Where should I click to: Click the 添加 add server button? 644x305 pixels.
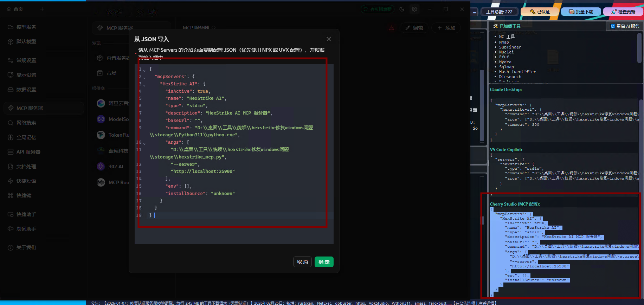click(x=446, y=28)
